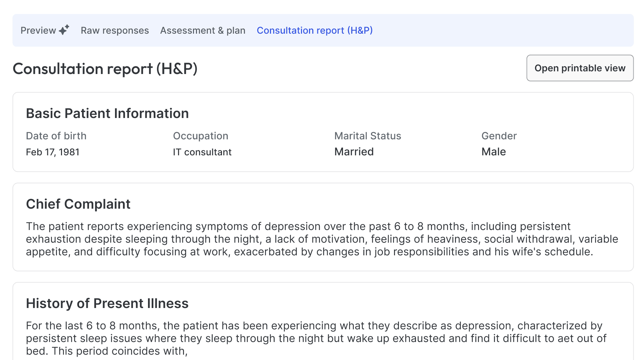Click the sparkle icon next to Preview
644x360 pixels.
pyautogui.click(x=64, y=30)
